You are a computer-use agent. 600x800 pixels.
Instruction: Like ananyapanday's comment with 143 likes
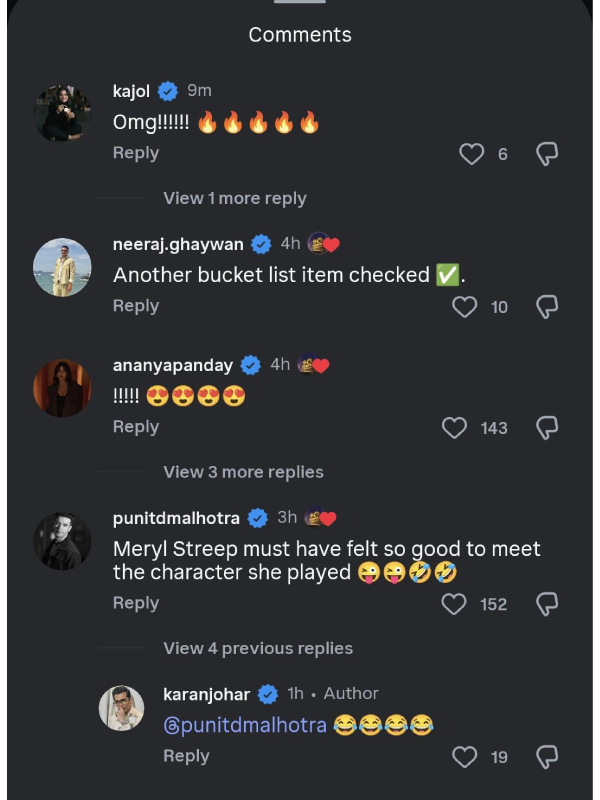455,428
